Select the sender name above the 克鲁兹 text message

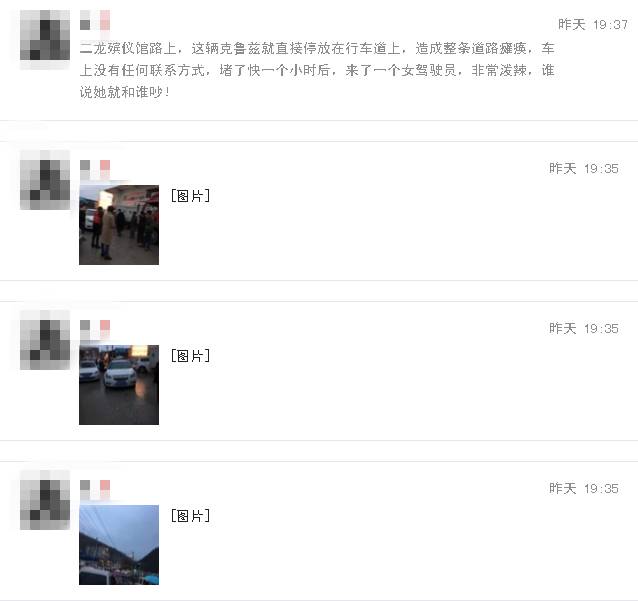click(95, 20)
